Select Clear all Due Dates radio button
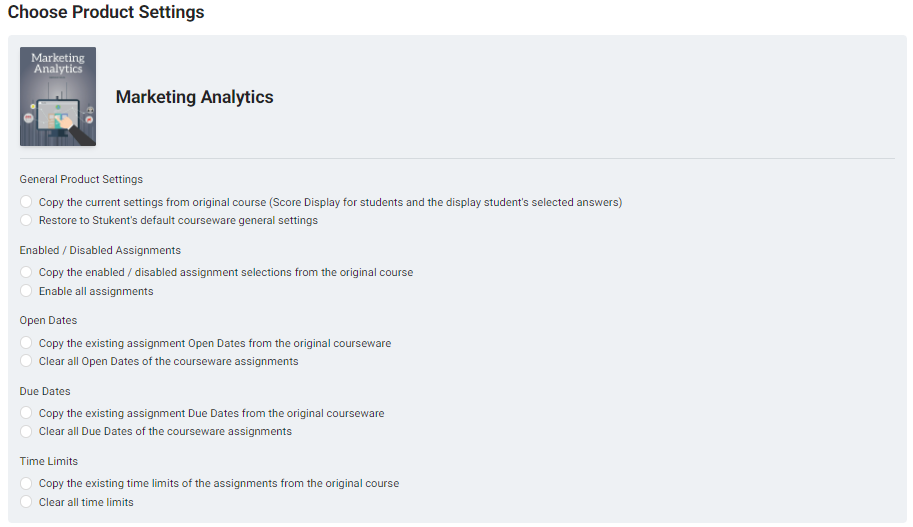 [x=26, y=431]
